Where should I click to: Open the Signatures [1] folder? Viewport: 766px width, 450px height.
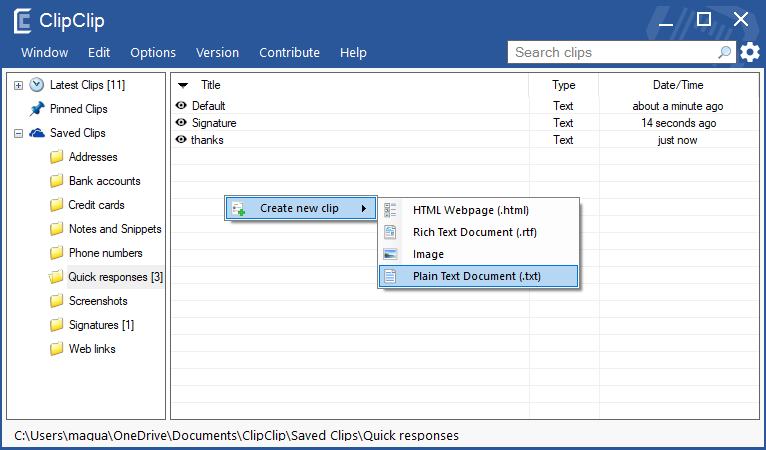[101, 325]
